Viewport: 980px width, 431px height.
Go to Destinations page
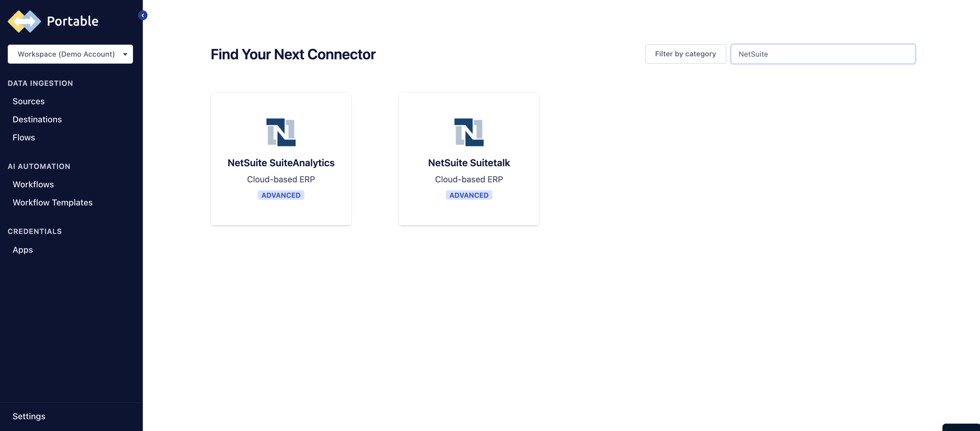pos(37,119)
